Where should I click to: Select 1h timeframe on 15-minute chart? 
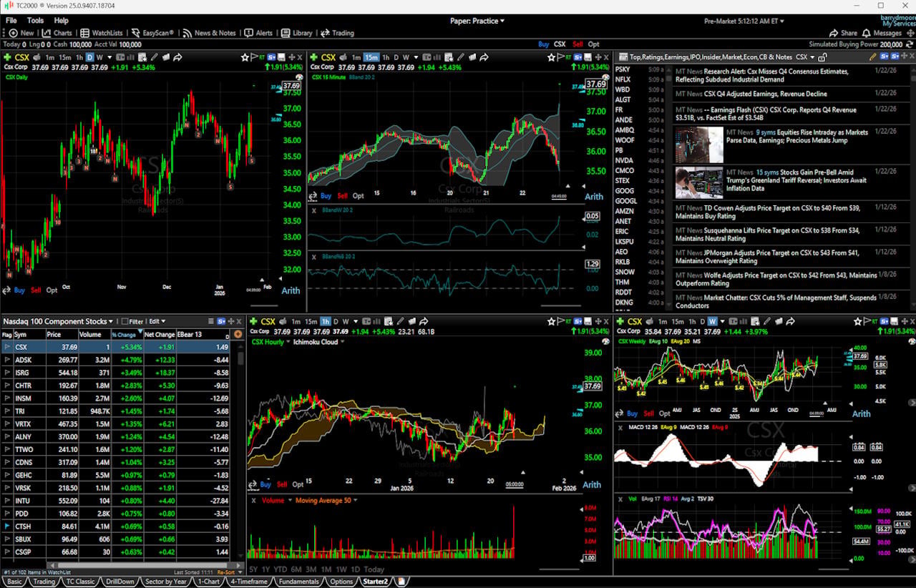386,57
